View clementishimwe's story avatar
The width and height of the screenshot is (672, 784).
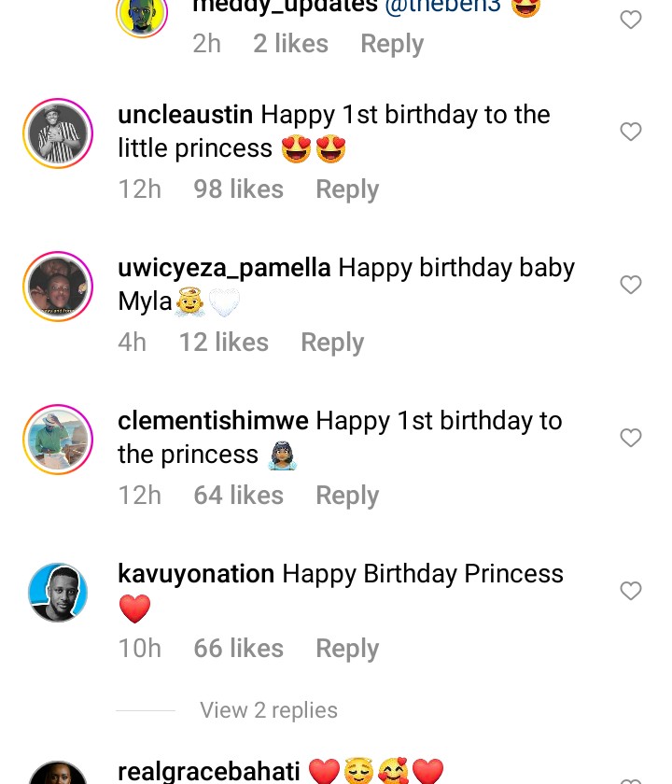[58, 441]
